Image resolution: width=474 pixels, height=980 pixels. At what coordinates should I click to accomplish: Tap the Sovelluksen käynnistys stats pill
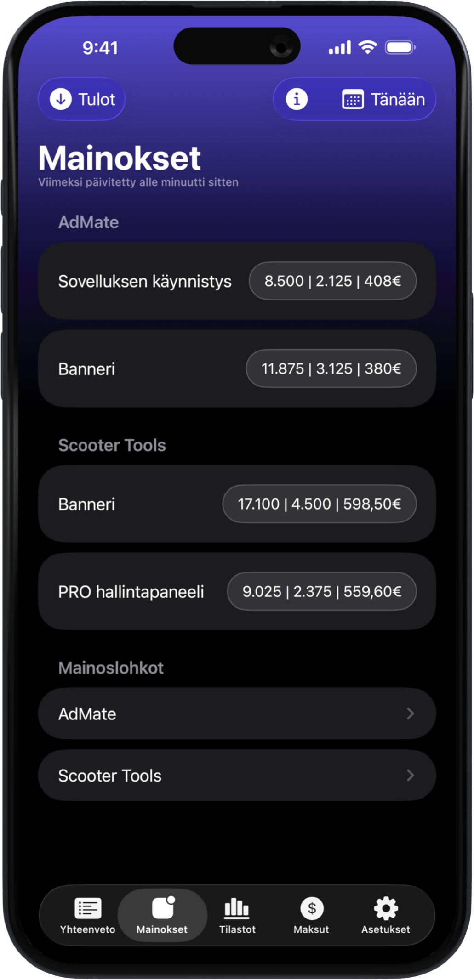click(x=332, y=281)
